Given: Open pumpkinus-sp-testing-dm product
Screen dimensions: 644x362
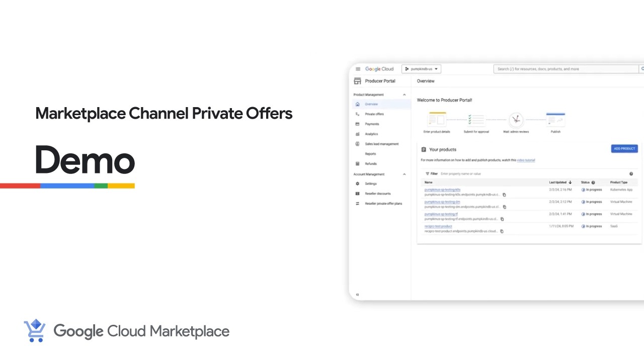Looking at the screenshot, I should tap(442, 202).
